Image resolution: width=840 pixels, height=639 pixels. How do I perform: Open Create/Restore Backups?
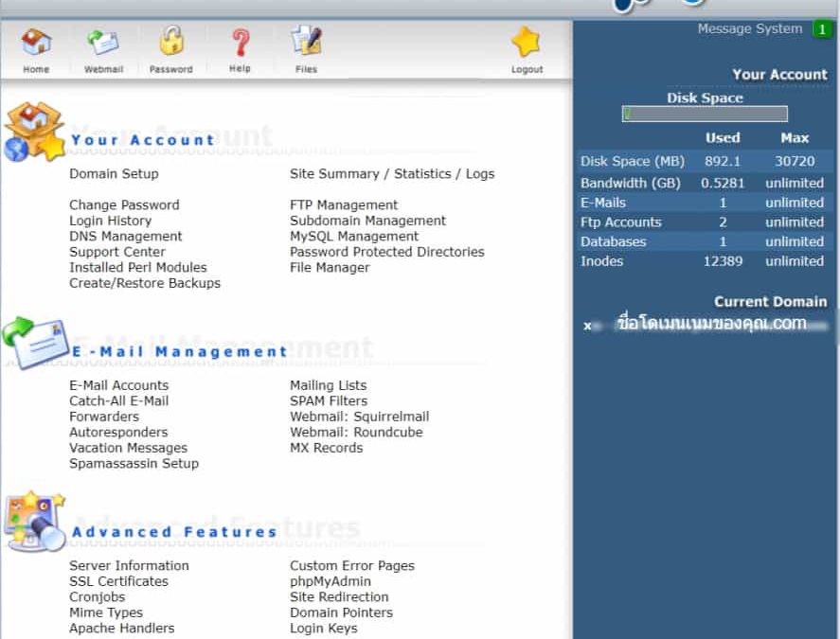coord(145,282)
